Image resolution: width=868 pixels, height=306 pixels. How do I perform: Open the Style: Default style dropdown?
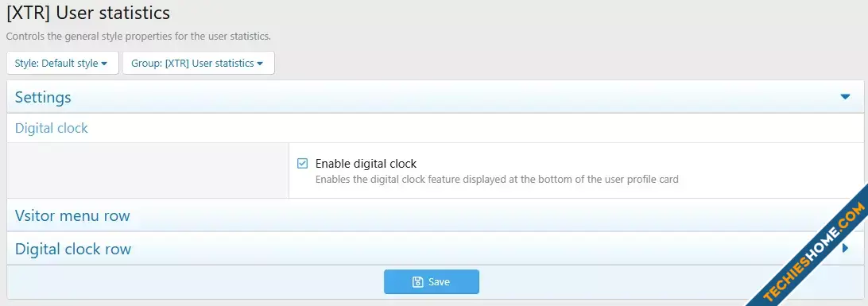click(x=63, y=63)
